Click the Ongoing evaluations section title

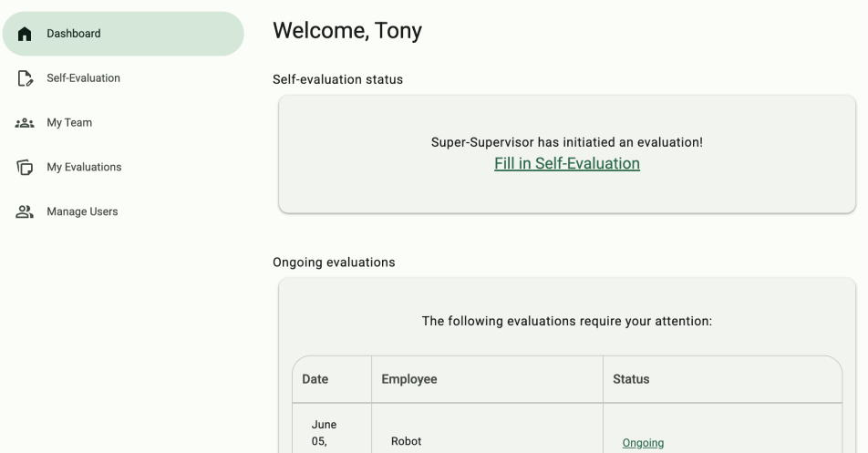(334, 263)
